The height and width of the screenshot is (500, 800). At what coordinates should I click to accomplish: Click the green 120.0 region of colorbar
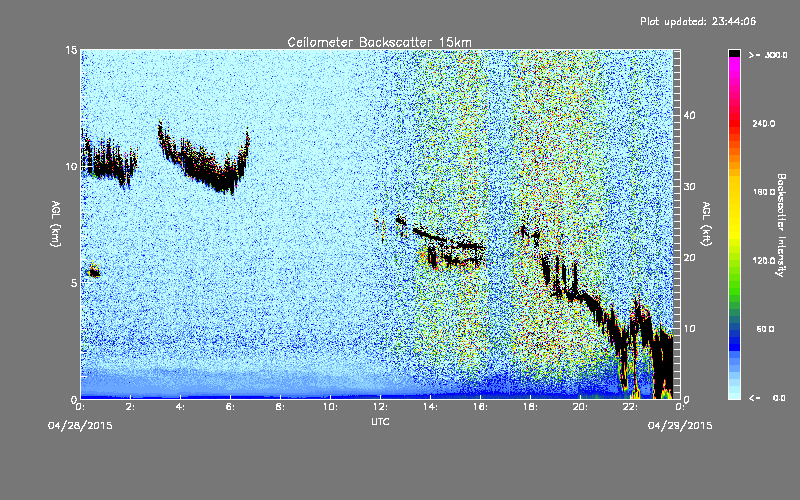pos(734,261)
